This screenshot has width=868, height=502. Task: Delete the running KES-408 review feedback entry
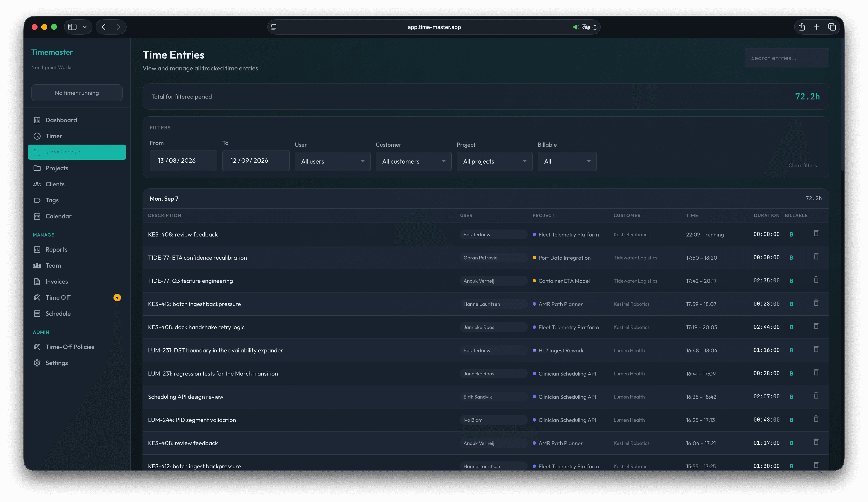click(816, 234)
